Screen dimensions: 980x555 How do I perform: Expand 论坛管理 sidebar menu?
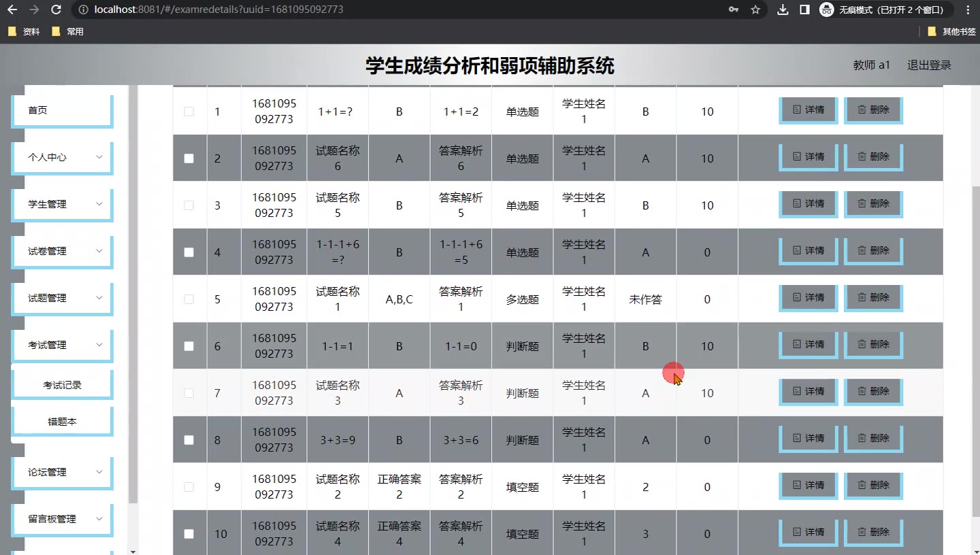click(x=63, y=472)
